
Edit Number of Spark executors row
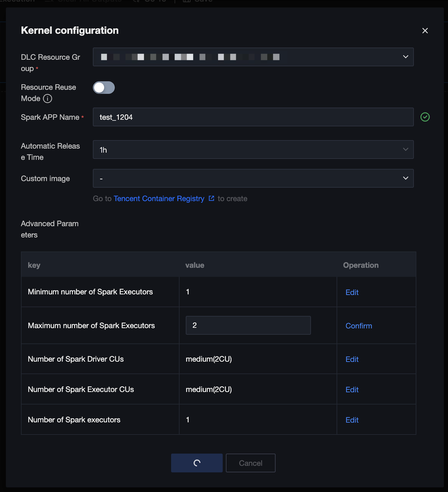point(352,420)
